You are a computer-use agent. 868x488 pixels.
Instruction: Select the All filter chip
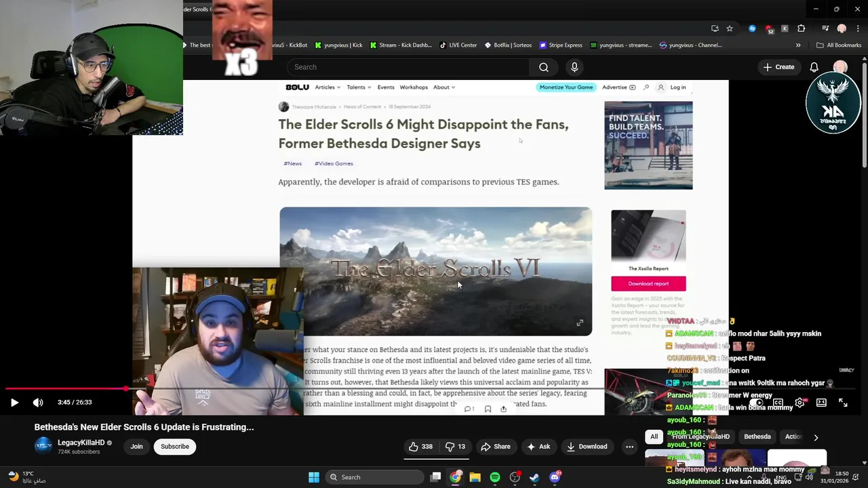click(x=654, y=437)
